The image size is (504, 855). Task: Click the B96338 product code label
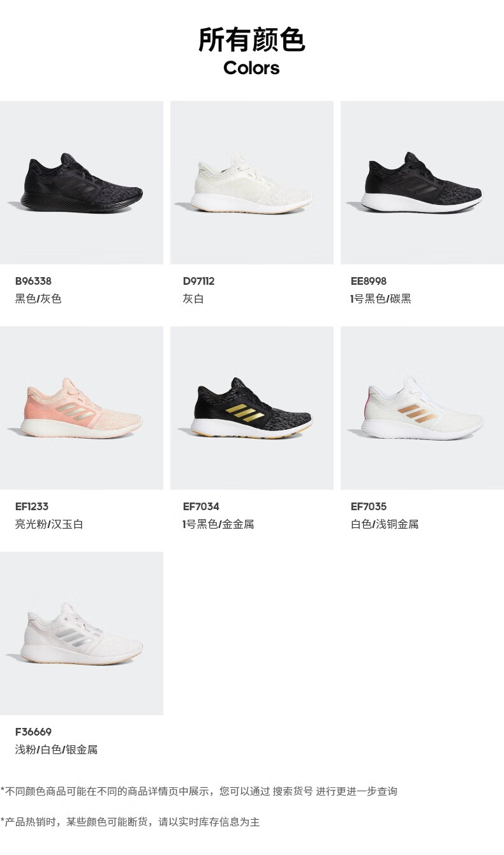click(33, 281)
